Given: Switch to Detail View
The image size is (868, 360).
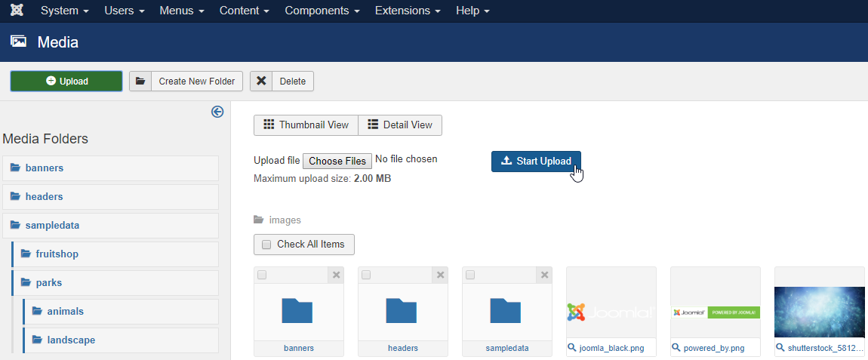Looking at the screenshot, I should 400,125.
